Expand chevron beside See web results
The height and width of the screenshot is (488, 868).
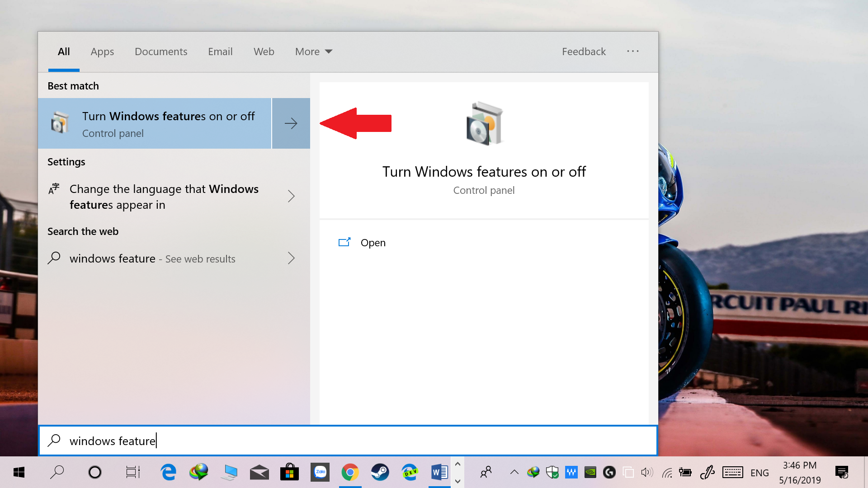pos(292,258)
